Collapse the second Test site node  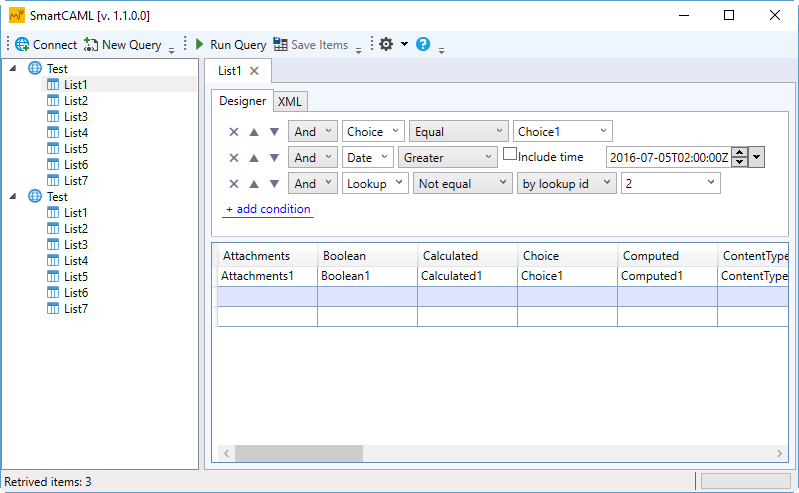pyautogui.click(x=13, y=196)
